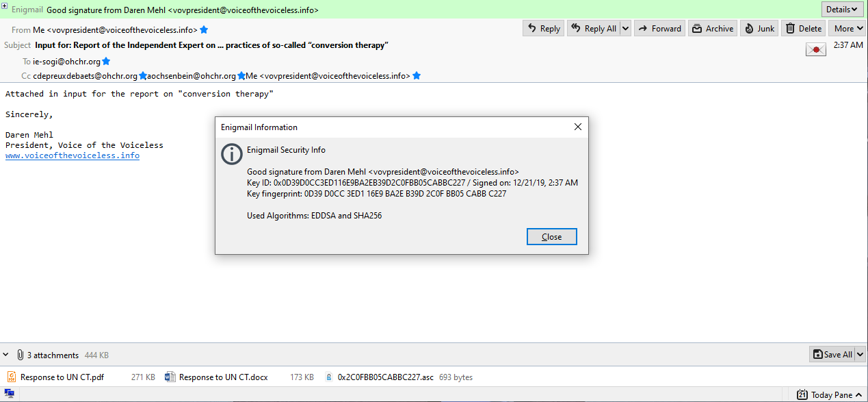This screenshot has width=868, height=402.
Task: Toggle star next to cdepreuxdebaets@ohchr.org
Action: 143,76
